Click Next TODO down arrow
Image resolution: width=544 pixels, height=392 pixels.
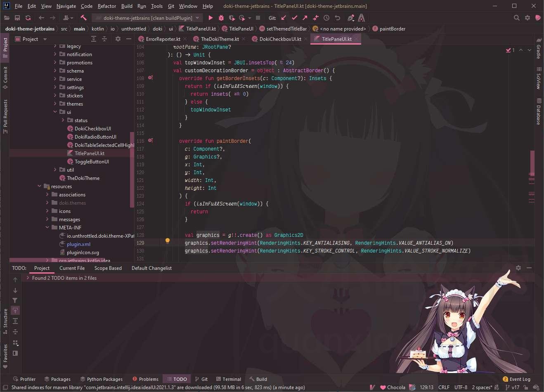click(x=15, y=290)
